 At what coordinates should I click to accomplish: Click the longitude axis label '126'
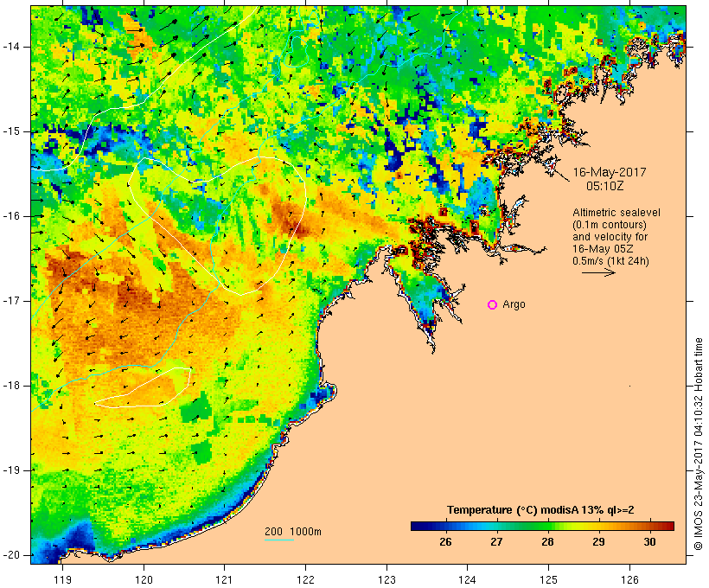click(629, 579)
